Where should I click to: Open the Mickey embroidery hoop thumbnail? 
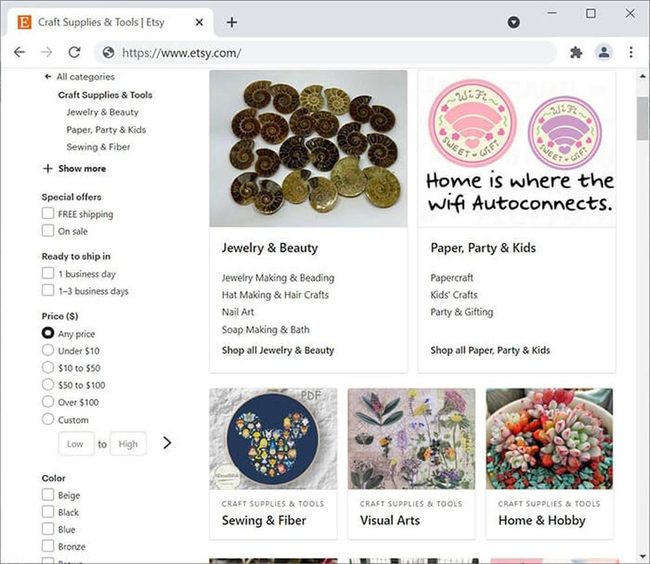(273, 439)
